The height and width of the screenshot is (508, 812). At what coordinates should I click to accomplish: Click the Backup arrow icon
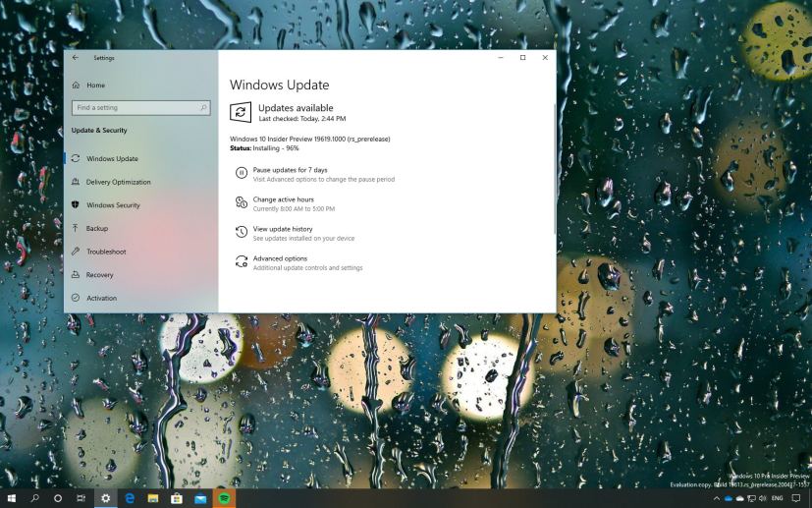[x=76, y=228]
